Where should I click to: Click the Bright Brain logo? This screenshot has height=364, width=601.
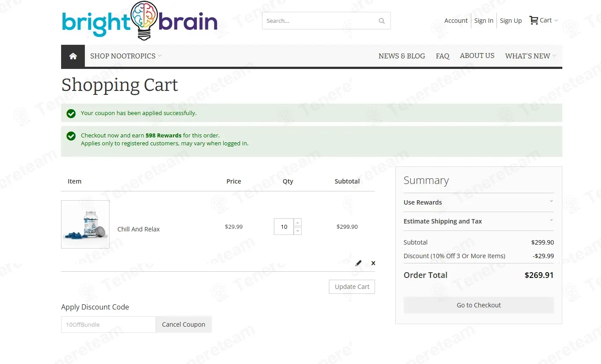coord(140,22)
